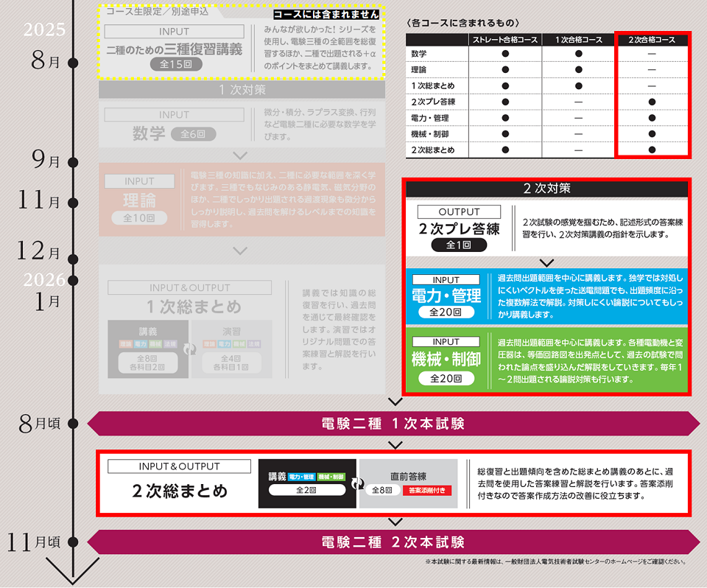
Task: Select the 全15回 pill badge
Action: [175, 65]
